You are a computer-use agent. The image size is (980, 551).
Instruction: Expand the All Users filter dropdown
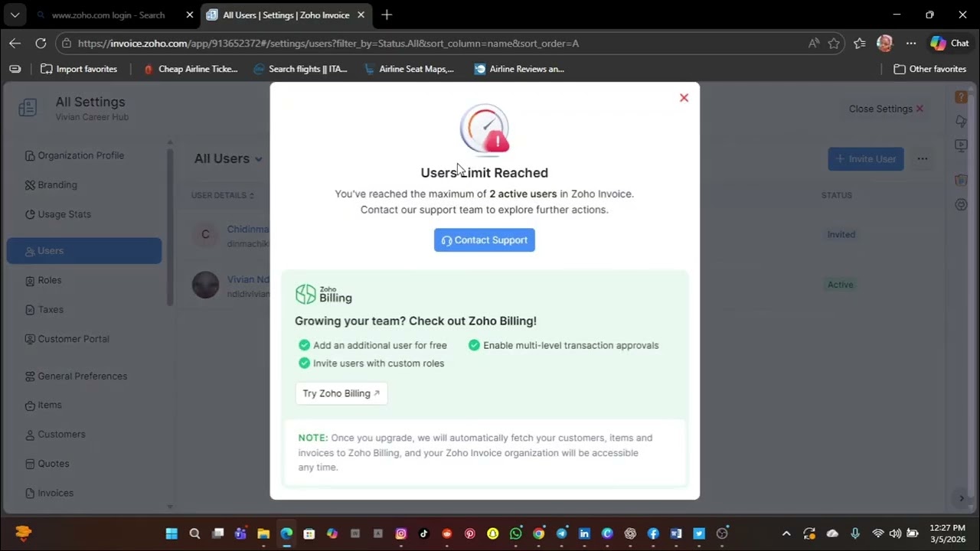(228, 158)
